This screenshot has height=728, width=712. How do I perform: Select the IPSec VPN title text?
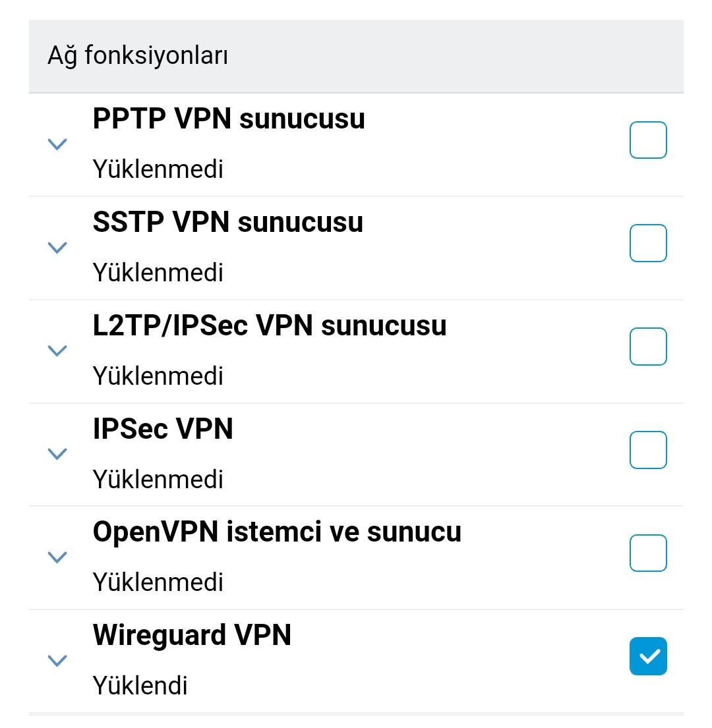163,428
